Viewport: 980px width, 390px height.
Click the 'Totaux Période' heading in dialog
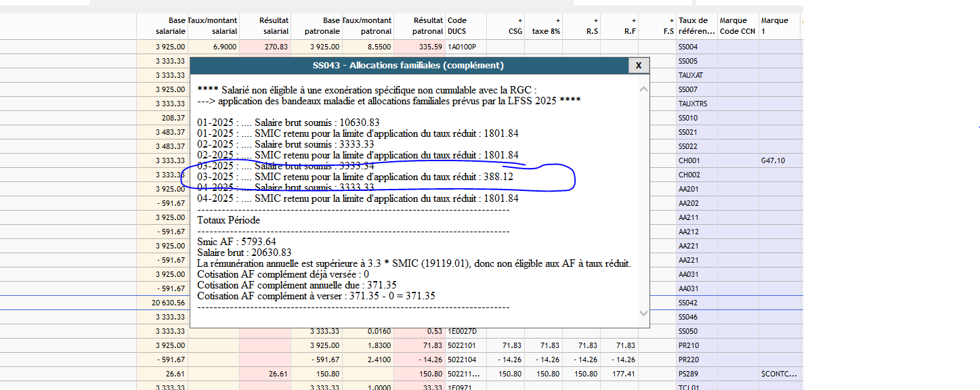[228, 220]
